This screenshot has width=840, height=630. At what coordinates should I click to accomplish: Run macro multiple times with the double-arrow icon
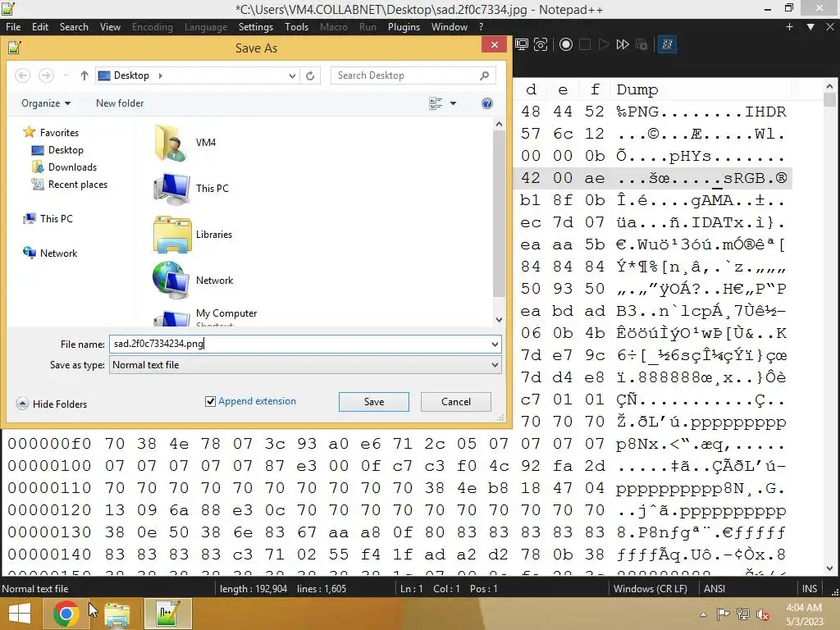coord(622,44)
